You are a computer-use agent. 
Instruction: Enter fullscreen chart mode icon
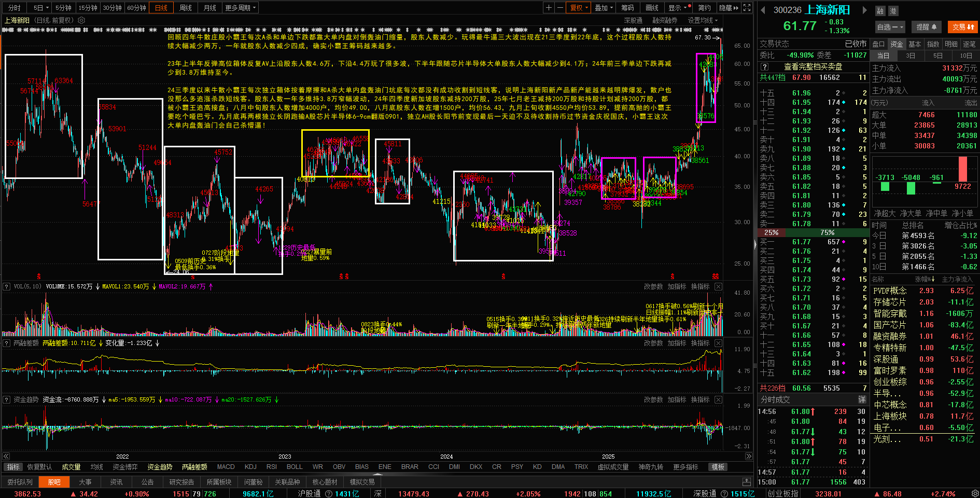747,8
